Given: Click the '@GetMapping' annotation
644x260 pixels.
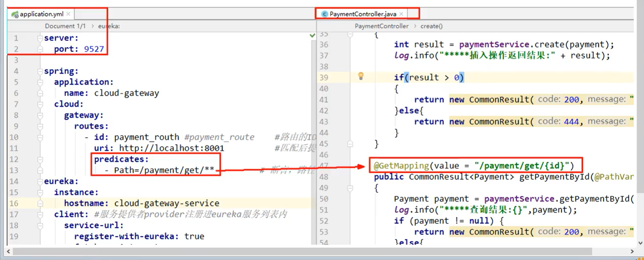Looking at the screenshot, I should [402, 166].
